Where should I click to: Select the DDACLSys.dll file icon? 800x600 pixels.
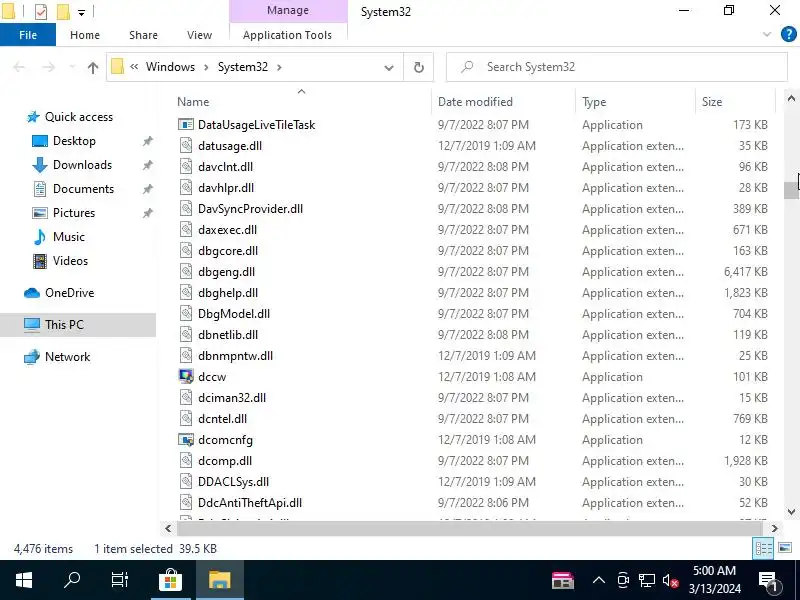click(x=186, y=481)
